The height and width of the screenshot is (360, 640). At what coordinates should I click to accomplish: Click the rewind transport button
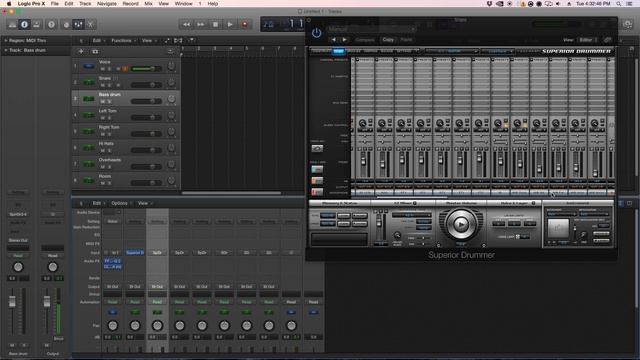pyautogui.click(x=186, y=24)
